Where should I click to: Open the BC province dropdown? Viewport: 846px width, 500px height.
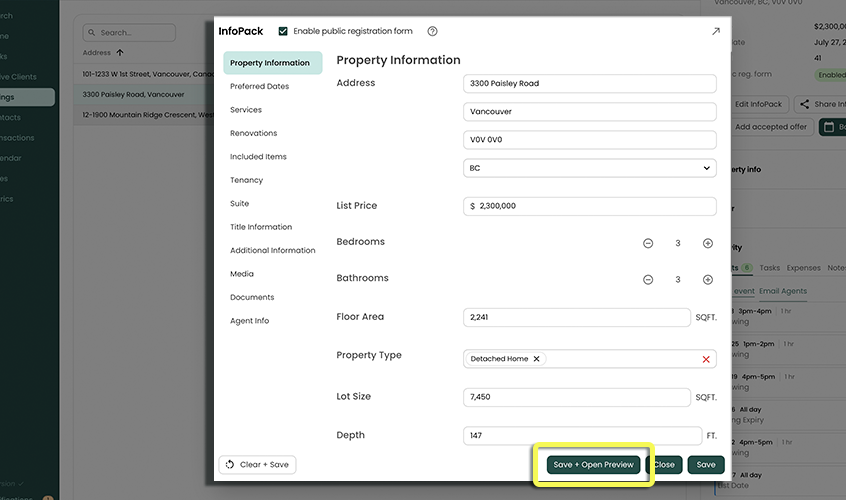pyautogui.click(x=590, y=168)
